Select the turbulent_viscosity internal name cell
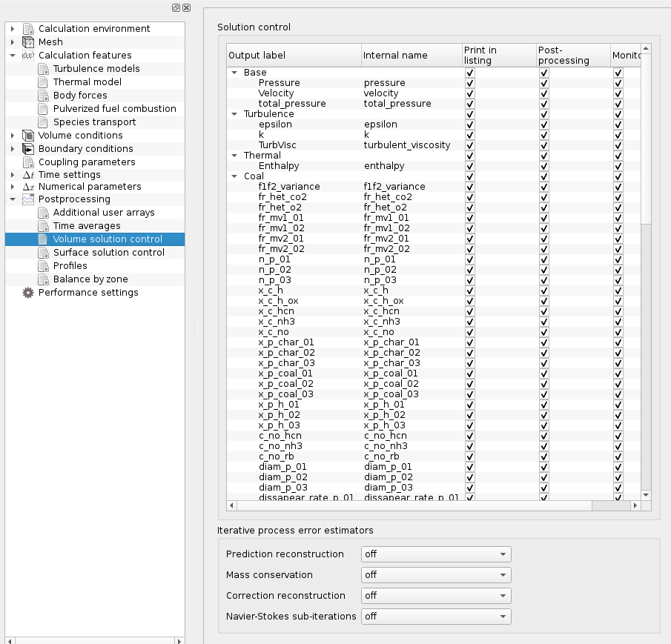The width and height of the screenshot is (671, 644). (x=407, y=145)
